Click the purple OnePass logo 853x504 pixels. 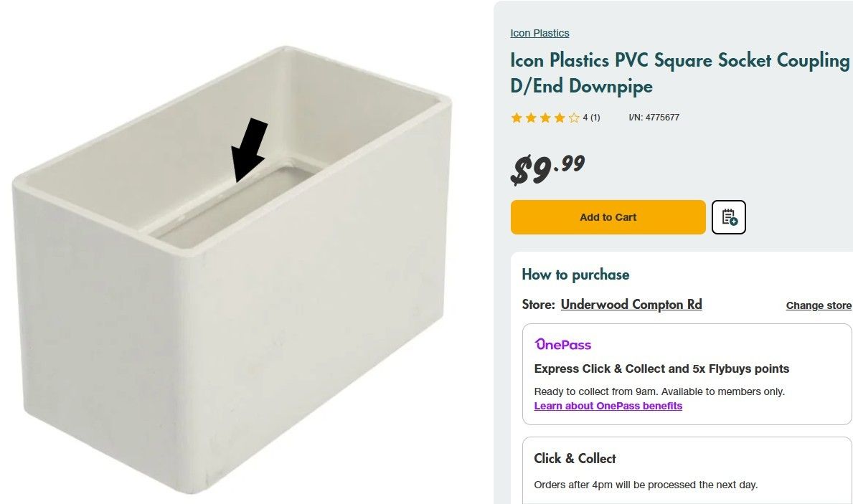(x=563, y=345)
